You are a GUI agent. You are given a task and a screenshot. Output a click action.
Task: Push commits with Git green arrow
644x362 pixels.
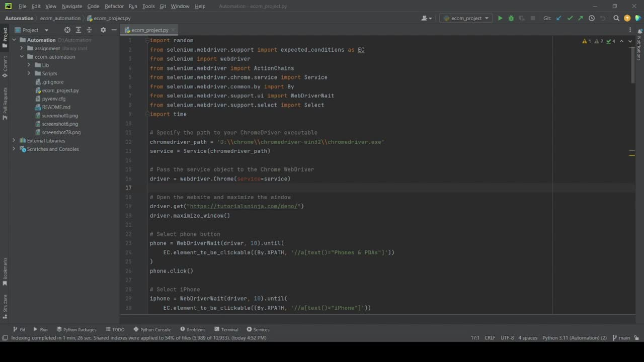click(581, 18)
